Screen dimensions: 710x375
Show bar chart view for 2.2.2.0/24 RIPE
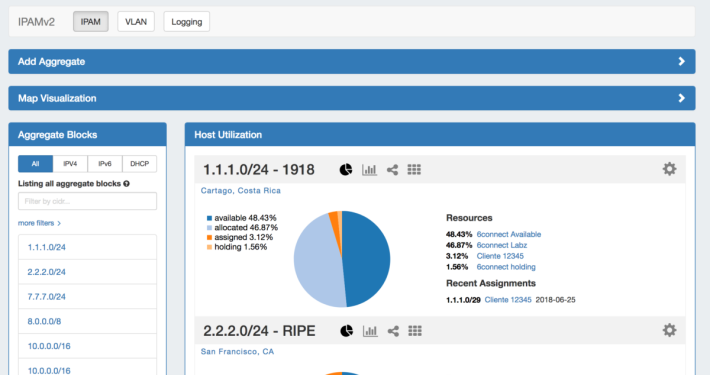370,331
